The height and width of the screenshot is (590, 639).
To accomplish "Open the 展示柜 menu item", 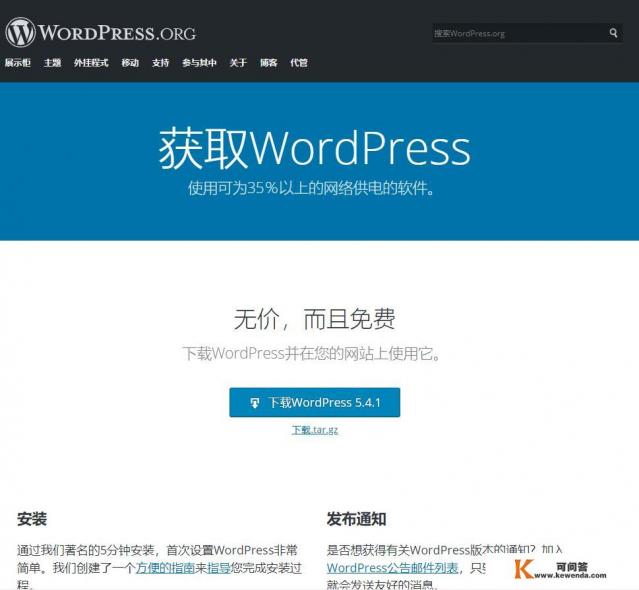I will pos(18,63).
